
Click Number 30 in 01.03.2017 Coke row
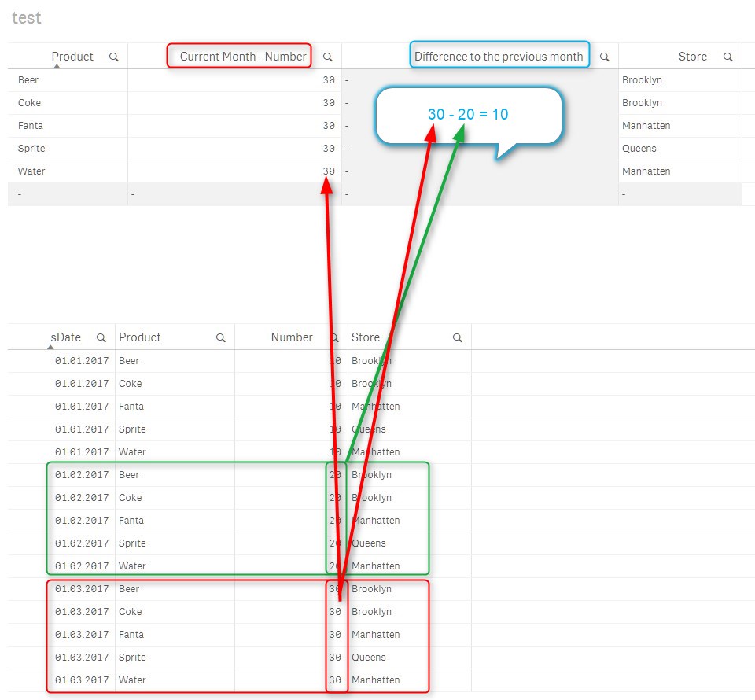pos(335,611)
